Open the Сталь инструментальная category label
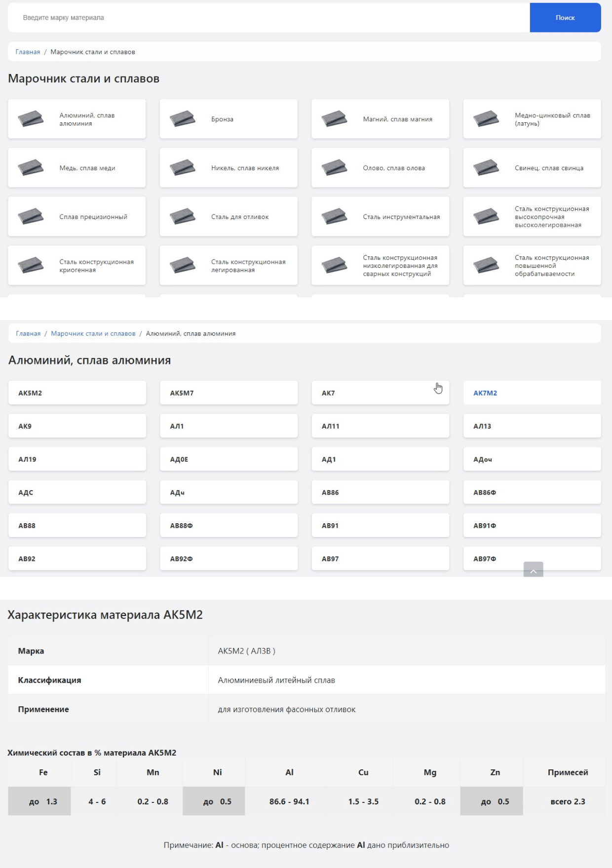 tap(401, 217)
